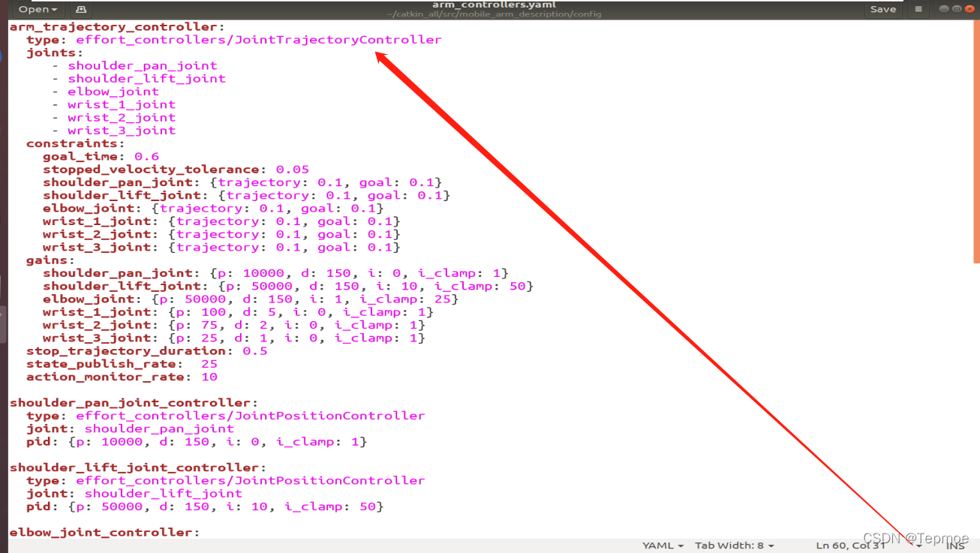
Task: Click the wrist_3_joint p: 25 gains line
Action: click(234, 338)
